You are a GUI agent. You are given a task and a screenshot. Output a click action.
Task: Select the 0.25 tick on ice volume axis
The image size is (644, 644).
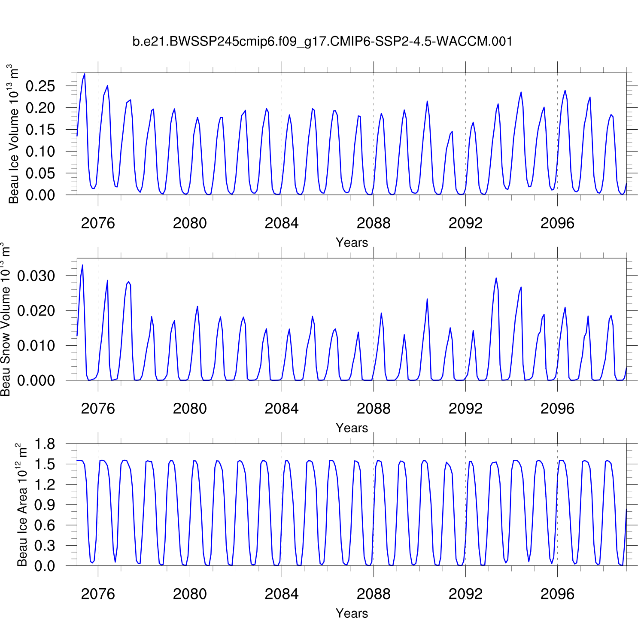[40, 86]
